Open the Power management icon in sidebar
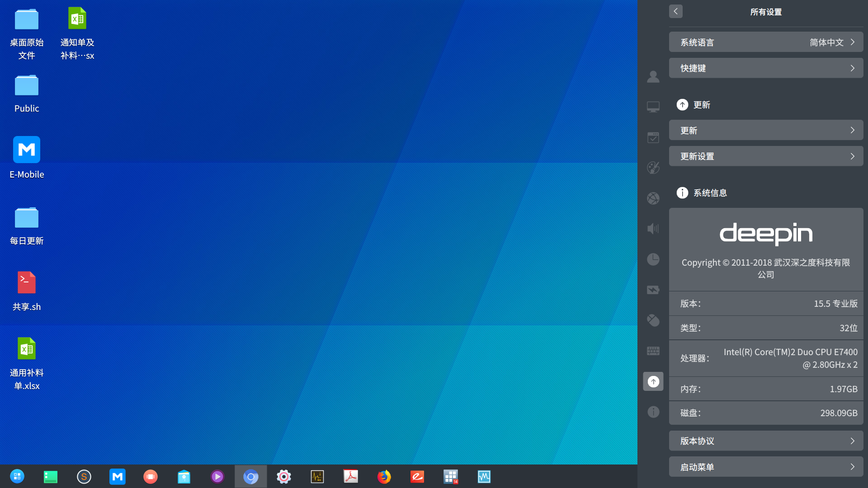 click(653, 290)
